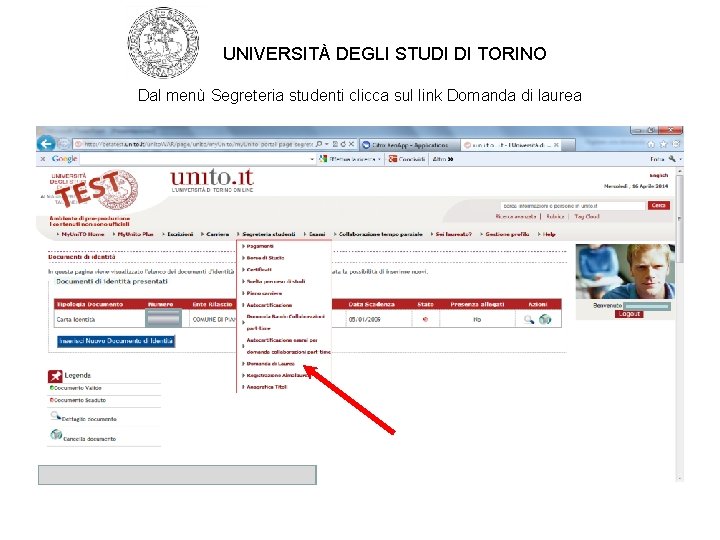The width and height of the screenshot is (720, 540).
Task: Close the unito.it browser tab
Action: pos(556,145)
